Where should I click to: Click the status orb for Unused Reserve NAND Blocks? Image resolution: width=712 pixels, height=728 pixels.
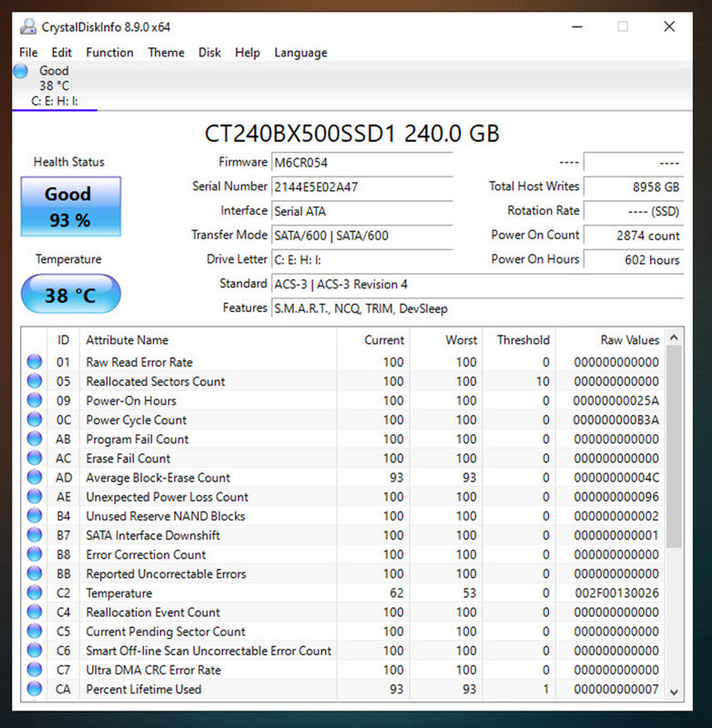[35, 516]
